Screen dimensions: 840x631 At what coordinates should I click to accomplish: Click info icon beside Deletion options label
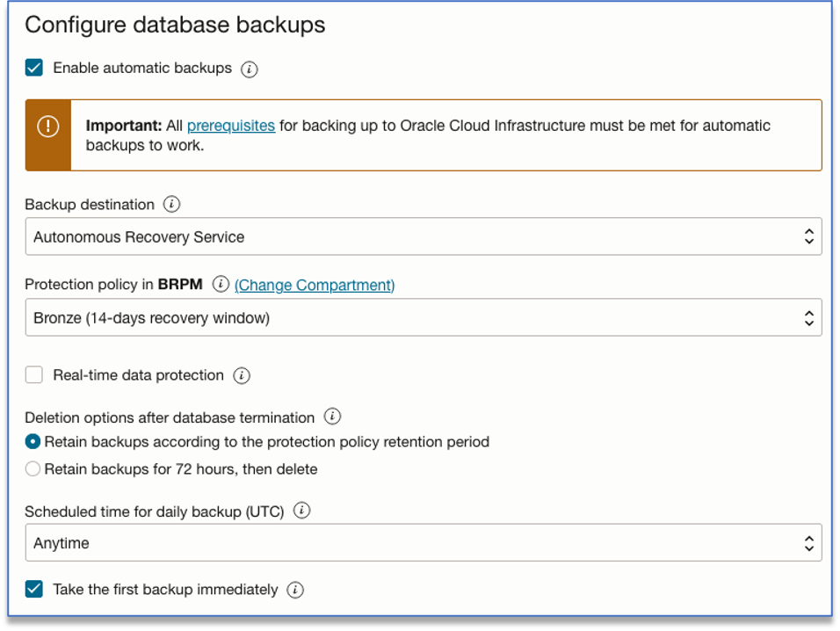point(332,417)
